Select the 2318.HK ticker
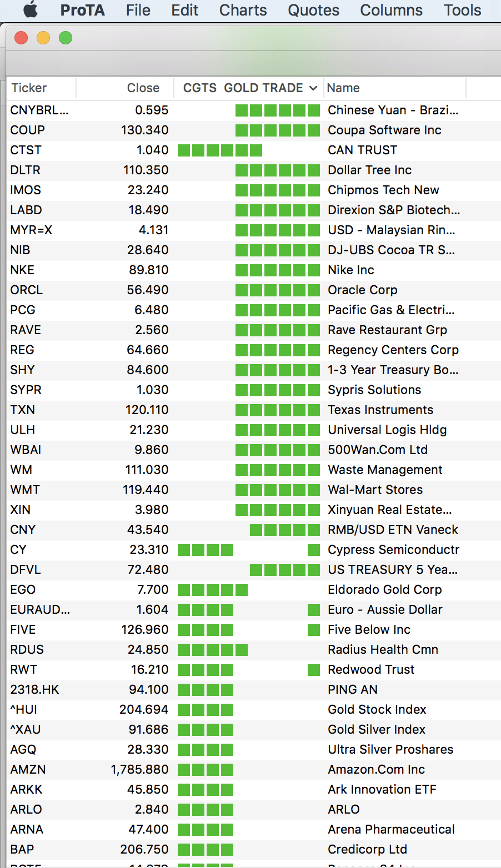The width and height of the screenshot is (501, 868). click(34, 689)
